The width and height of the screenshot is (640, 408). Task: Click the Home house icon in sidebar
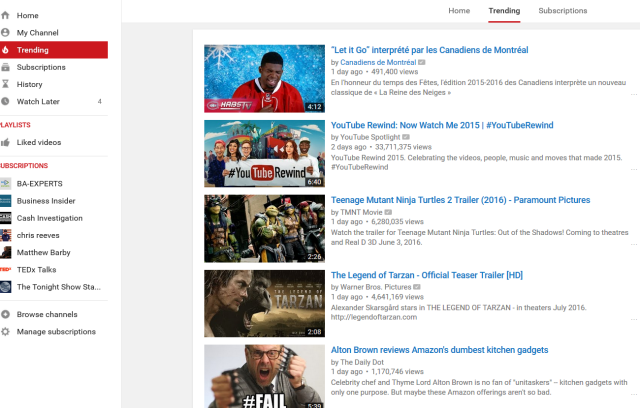(x=5, y=16)
